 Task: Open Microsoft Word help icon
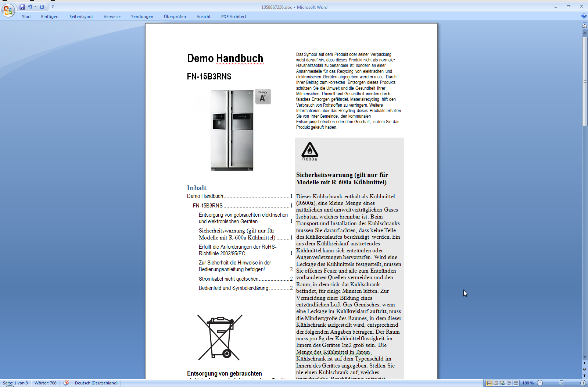(584, 16)
